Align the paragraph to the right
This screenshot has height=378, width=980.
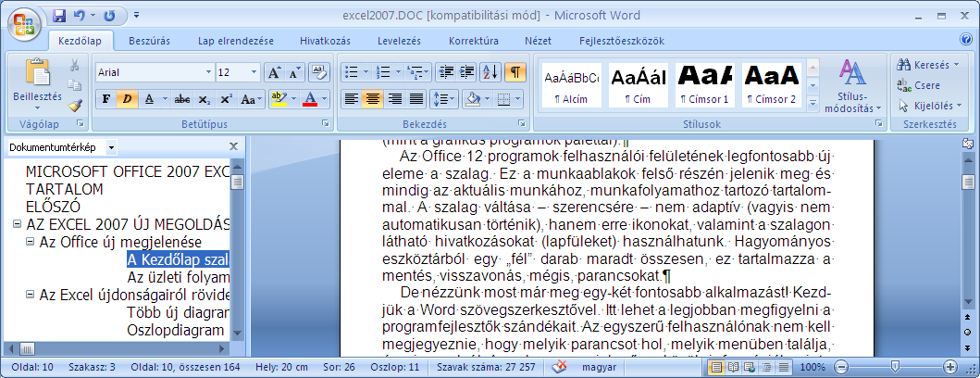394,99
